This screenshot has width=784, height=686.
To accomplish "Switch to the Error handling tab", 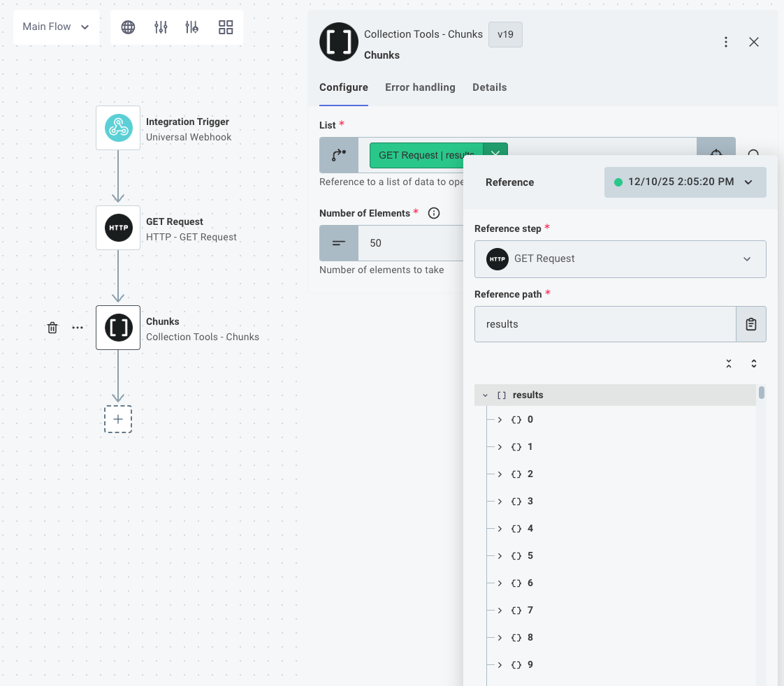I will [x=420, y=87].
